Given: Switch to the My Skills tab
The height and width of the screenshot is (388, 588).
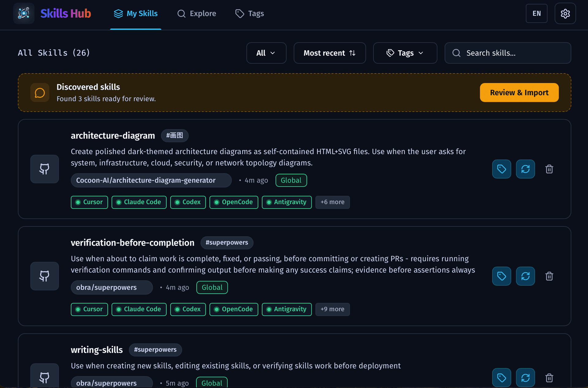Looking at the screenshot, I should 136,13.
